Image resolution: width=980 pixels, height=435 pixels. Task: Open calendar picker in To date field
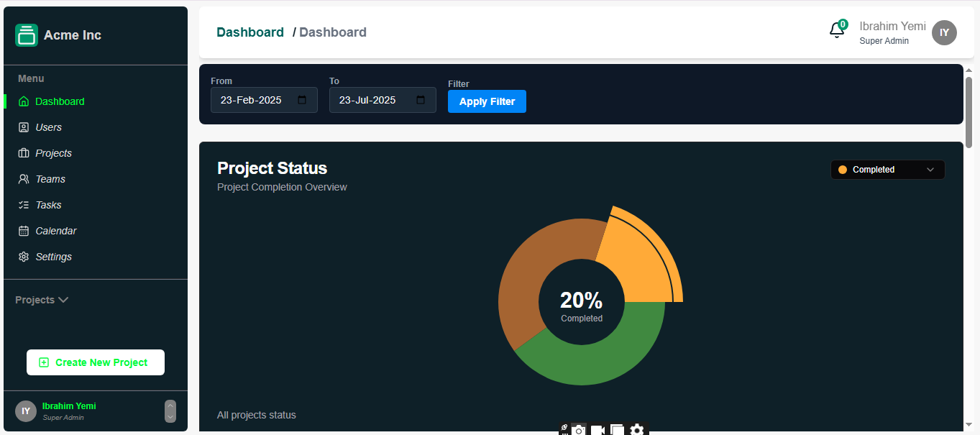click(x=421, y=100)
